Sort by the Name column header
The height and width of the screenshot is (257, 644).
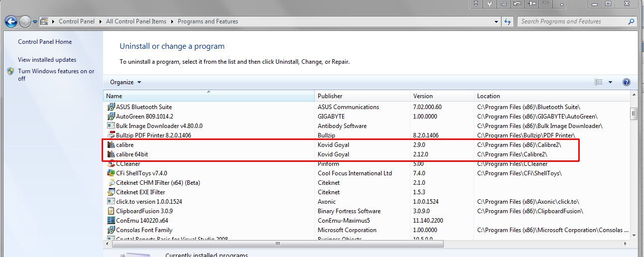[x=209, y=96]
